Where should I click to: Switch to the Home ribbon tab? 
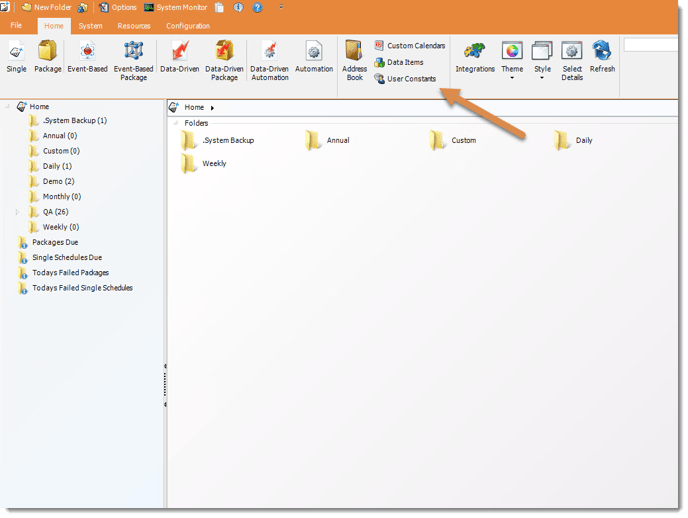54,26
